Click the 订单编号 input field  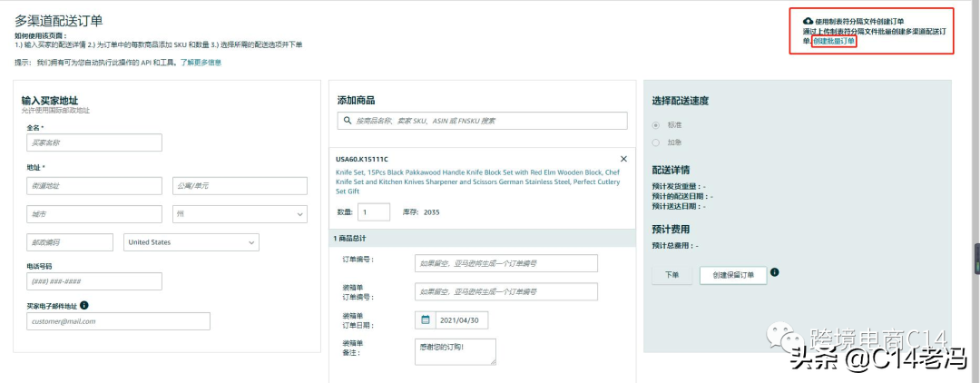pos(506,263)
